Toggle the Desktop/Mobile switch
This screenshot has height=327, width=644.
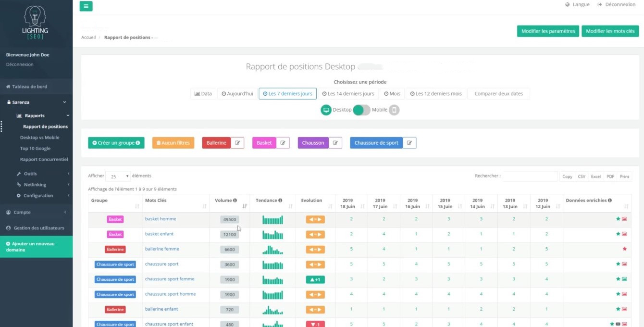click(361, 110)
